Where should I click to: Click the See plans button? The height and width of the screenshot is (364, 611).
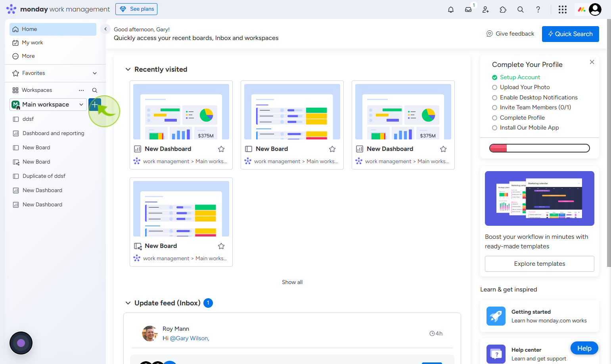[x=136, y=9]
